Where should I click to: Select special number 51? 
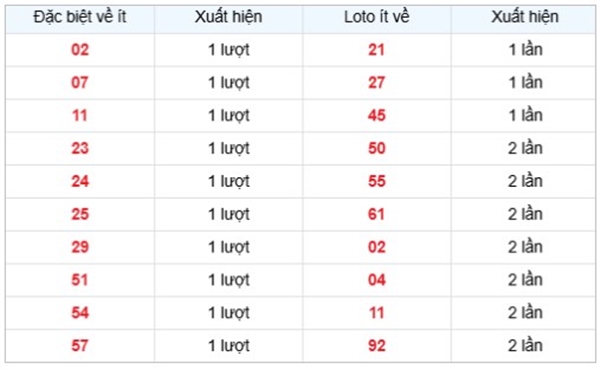pyautogui.click(x=80, y=280)
